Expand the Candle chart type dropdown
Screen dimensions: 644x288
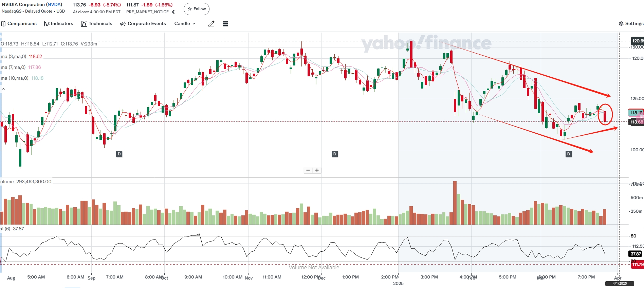point(185,24)
